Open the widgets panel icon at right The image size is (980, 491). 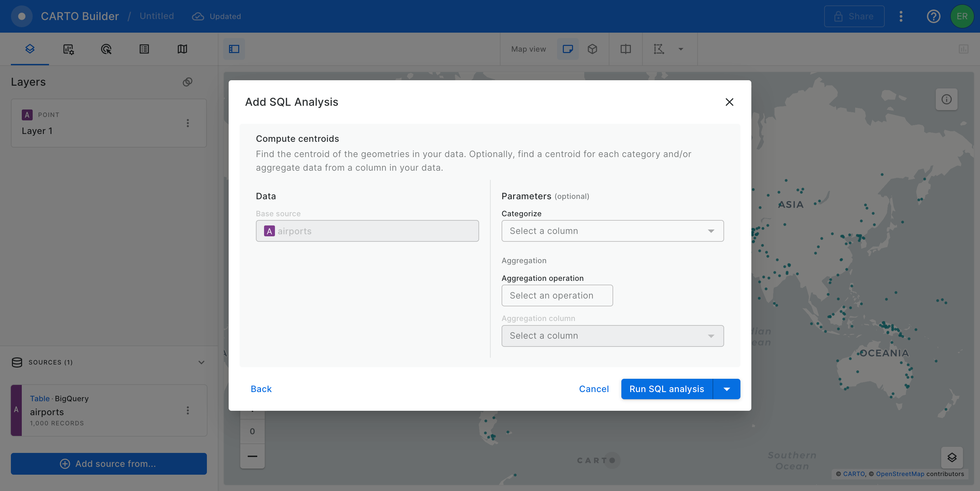click(964, 49)
